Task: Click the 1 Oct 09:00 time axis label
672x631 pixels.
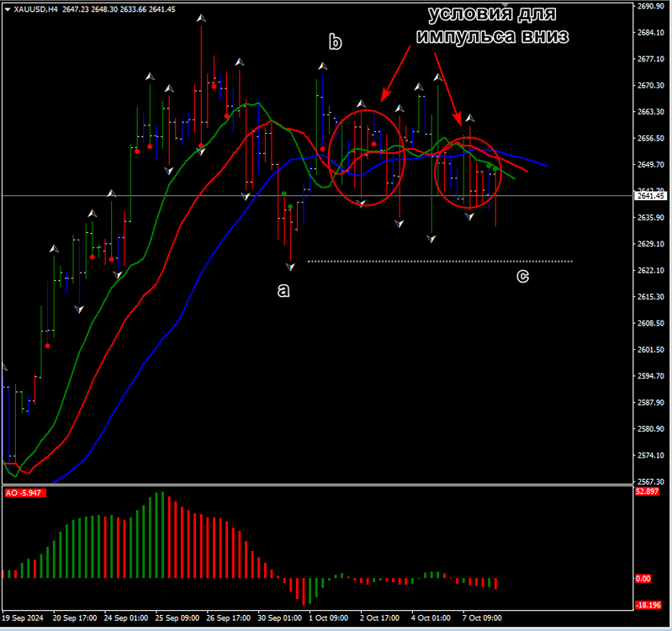Action: tap(329, 618)
